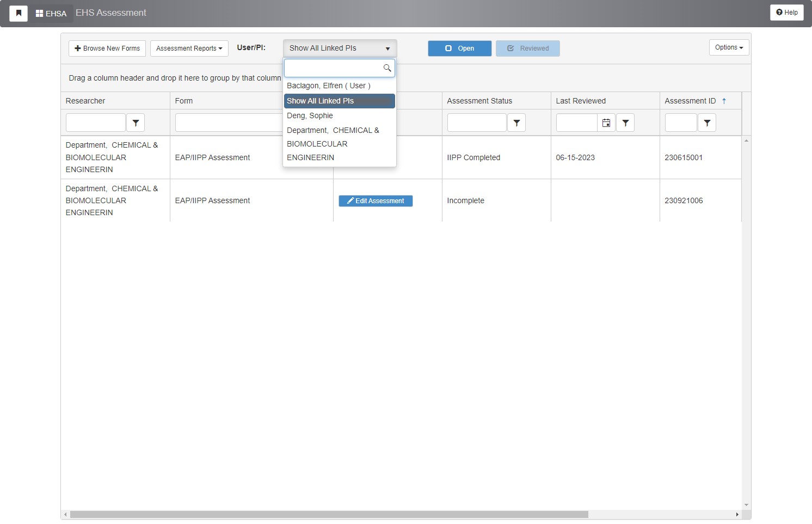Click the Edit Assessment button

coord(376,201)
